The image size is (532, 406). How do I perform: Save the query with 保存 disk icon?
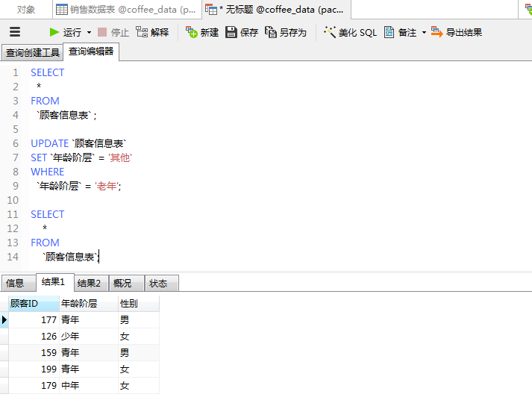click(x=231, y=32)
